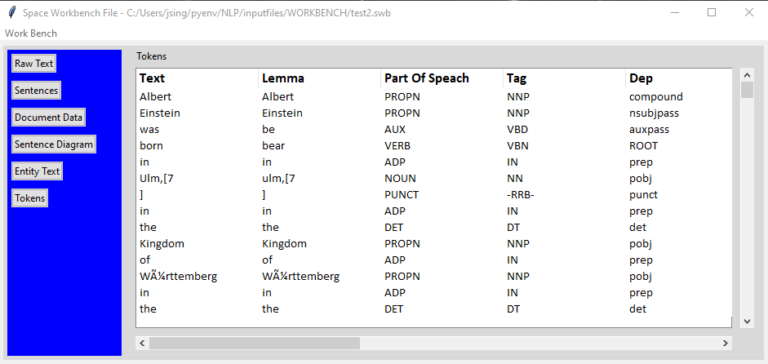Click the punct dependency cell
This screenshot has height=364, width=768.
(643, 195)
